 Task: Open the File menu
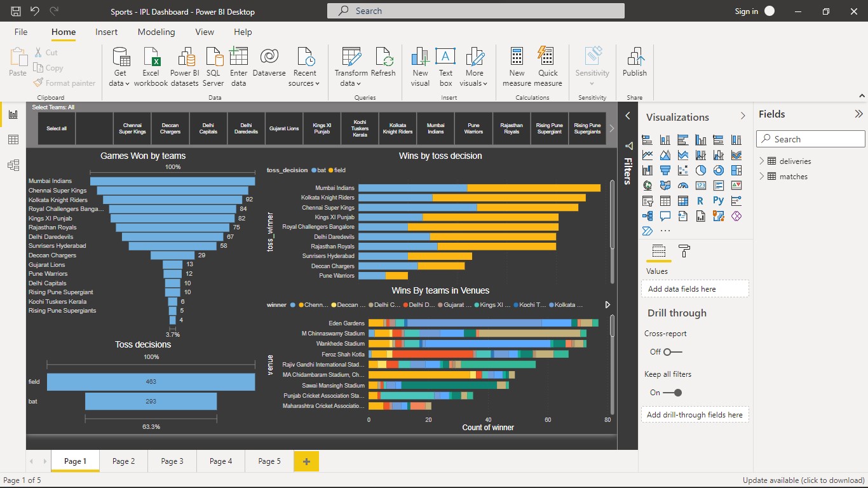point(21,32)
